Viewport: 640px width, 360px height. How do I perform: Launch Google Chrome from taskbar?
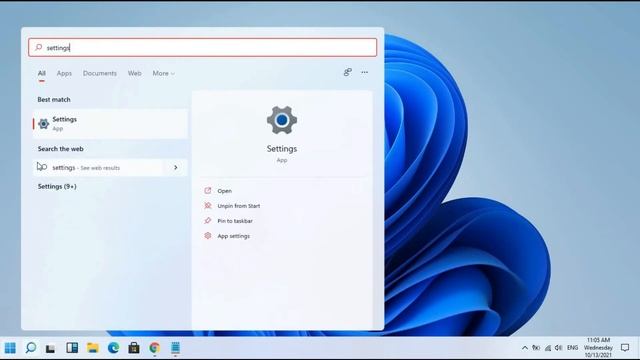point(155,348)
